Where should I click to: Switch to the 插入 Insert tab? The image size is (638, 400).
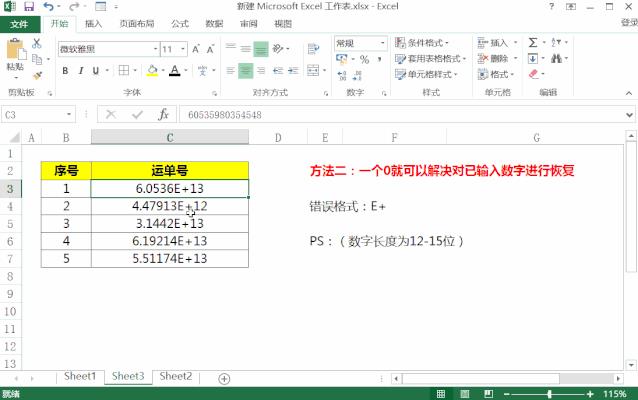(93, 24)
